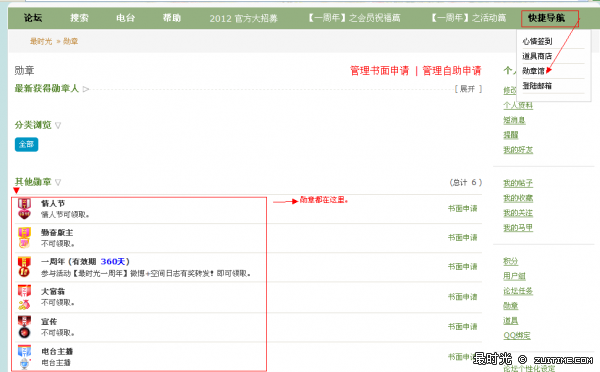600x372 pixels.
Task: Click 书面申请 for 一周年 medal
Action: click(x=463, y=267)
